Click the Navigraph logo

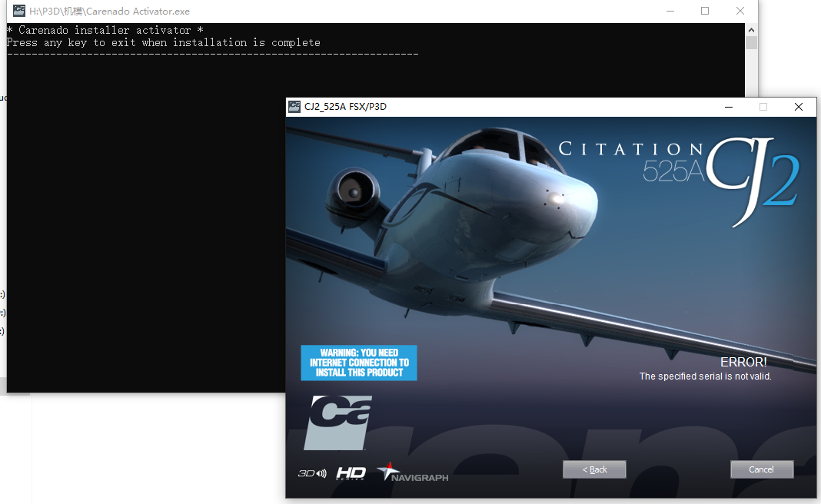pyautogui.click(x=413, y=472)
